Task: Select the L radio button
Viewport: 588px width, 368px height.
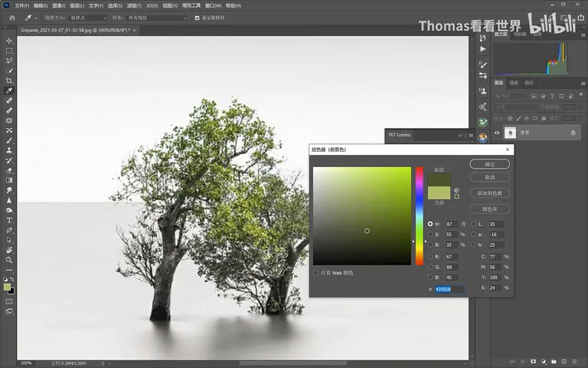Action: [x=474, y=224]
